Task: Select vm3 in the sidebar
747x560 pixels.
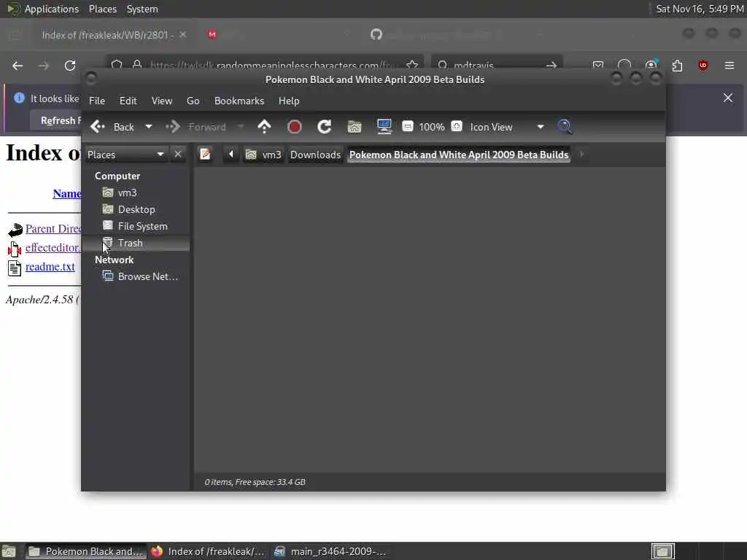Action: (x=136, y=192)
